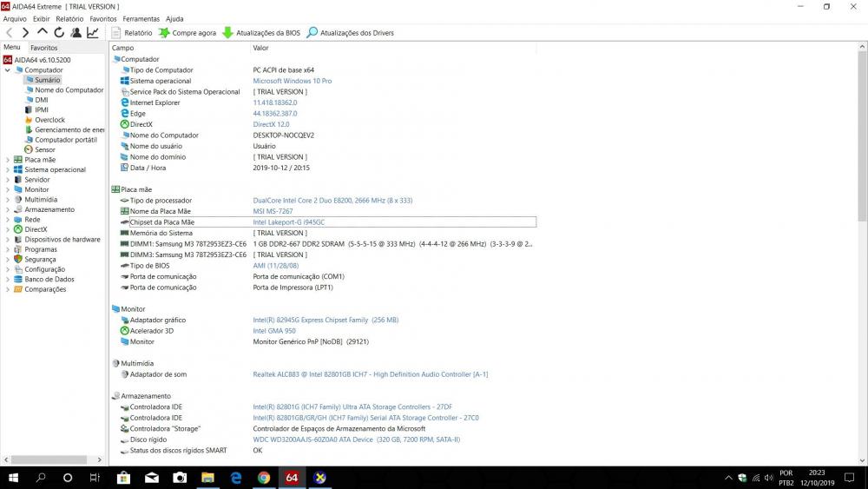This screenshot has height=489, width=868.
Task: Open Relatório report toolbar button
Action: coord(132,33)
